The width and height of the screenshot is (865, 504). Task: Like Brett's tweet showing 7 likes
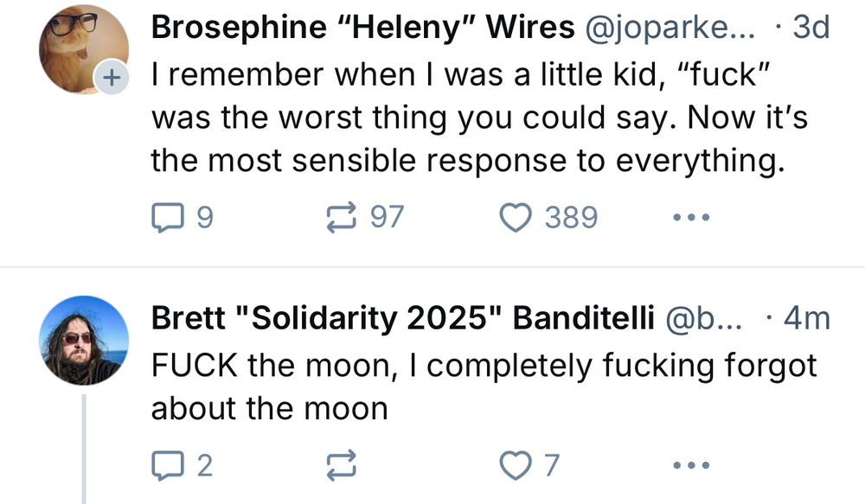[516, 465]
